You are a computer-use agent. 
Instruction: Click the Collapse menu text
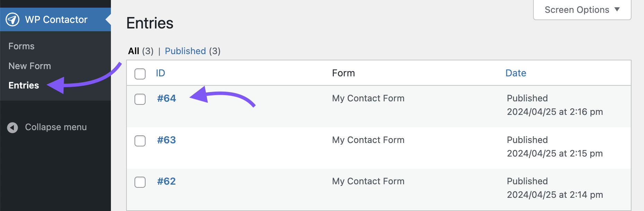click(56, 127)
